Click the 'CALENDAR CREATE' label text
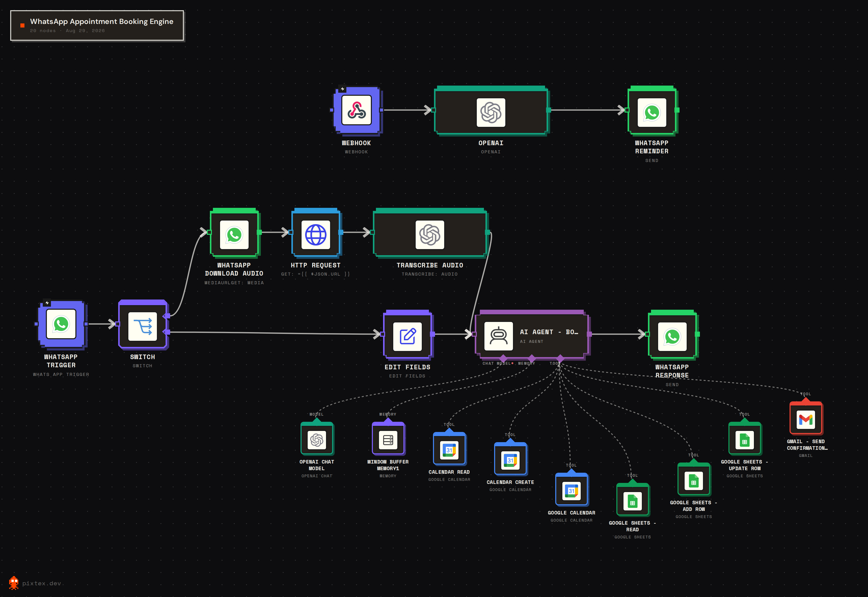The height and width of the screenshot is (597, 868). (x=510, y=482)
